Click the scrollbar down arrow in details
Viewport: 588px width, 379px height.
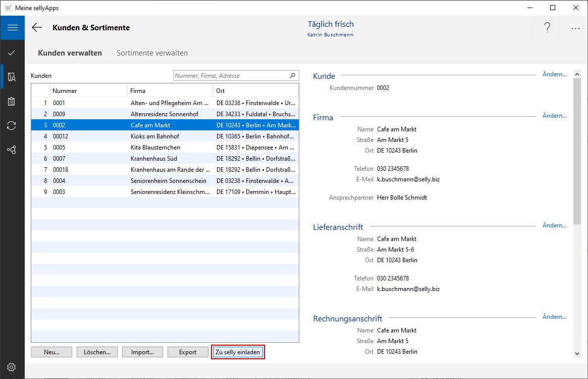(577, 354)
